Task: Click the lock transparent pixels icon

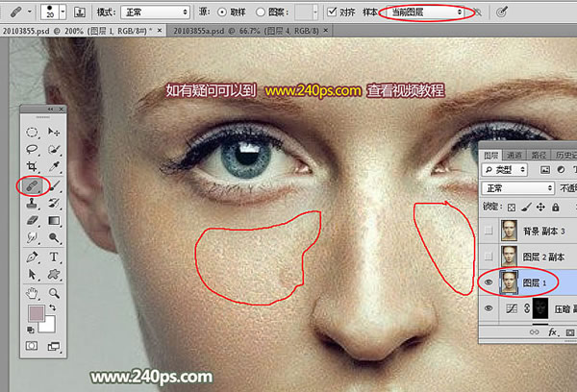Action: [512, 208]
